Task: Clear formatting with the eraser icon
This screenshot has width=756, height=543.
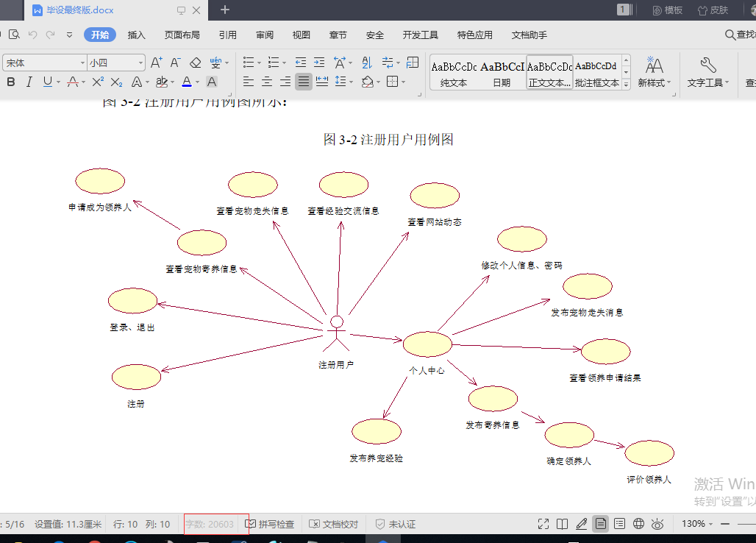Action: [196, 63]
